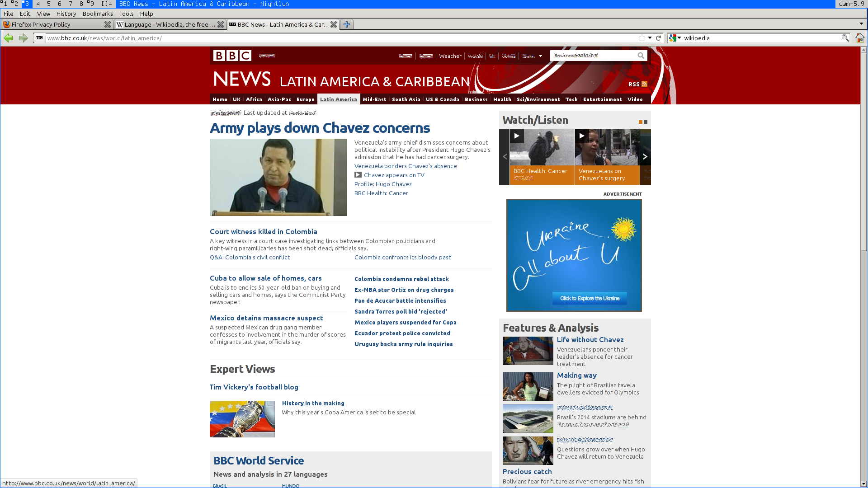Click the Reload page icon
Viewport: 868px width, 488px height.
click(659, 38)
